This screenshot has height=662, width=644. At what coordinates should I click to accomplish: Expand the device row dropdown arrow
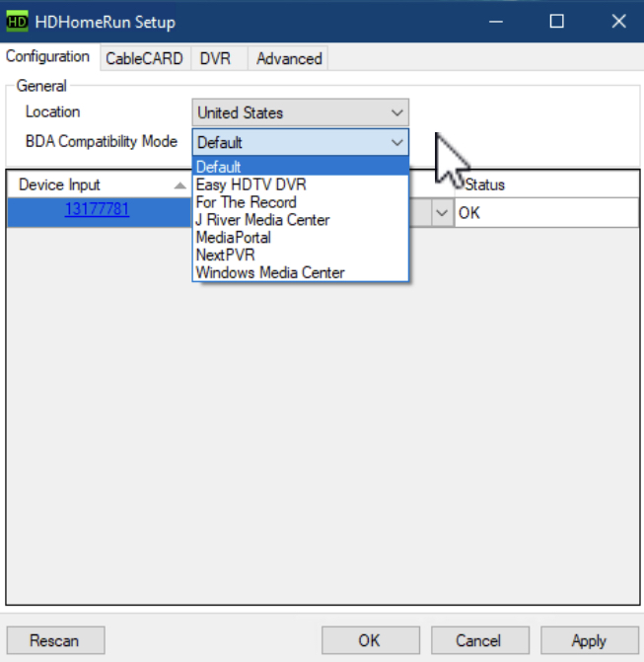click(441, 212)
